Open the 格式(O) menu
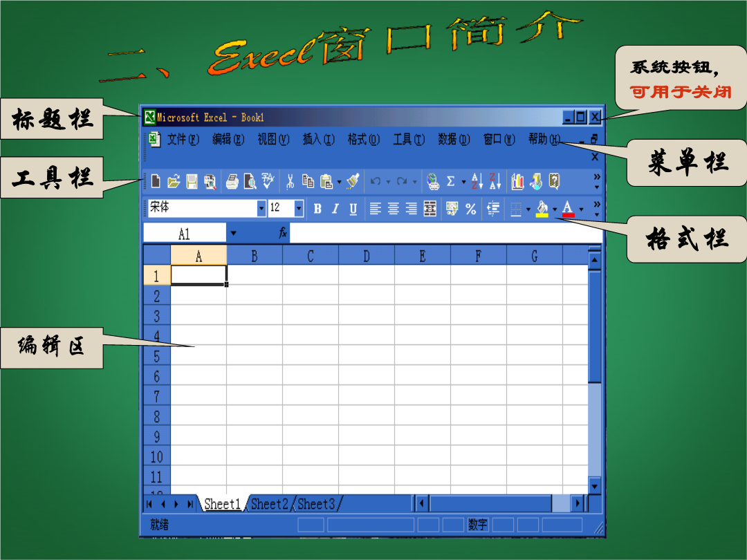Screen dimensions: 747x560 [x=364, y=139]
